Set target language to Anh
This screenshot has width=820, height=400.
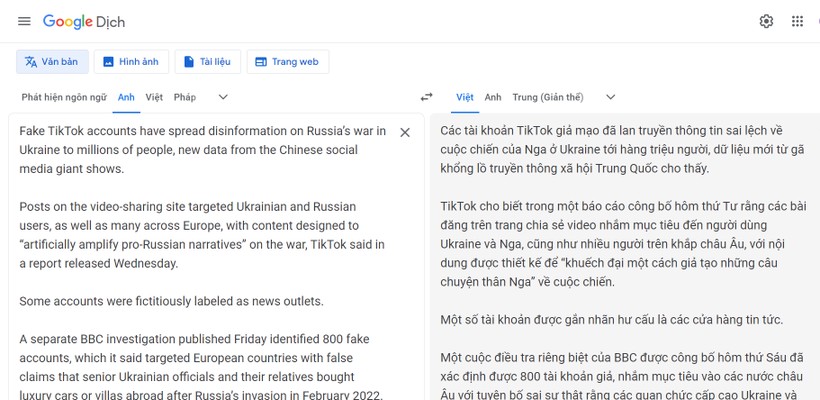click(493, 97)
